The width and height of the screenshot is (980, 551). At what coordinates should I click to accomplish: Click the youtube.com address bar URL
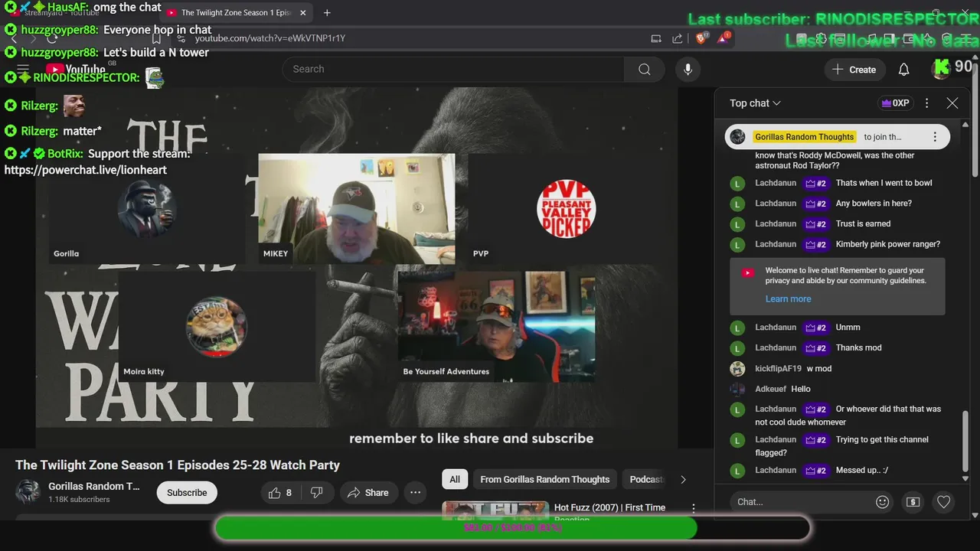pos(269,38)
